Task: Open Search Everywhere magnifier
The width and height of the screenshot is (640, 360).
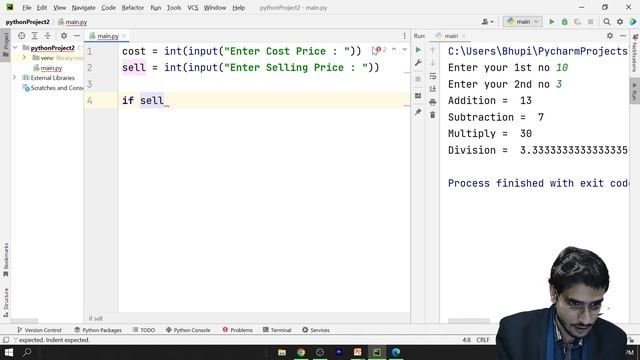Action: click(x=607, y=22)
